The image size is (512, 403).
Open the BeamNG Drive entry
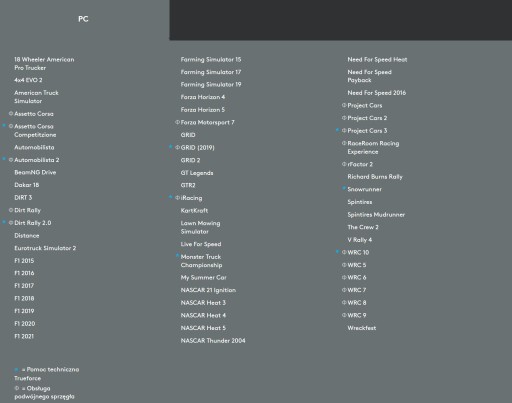35,172
